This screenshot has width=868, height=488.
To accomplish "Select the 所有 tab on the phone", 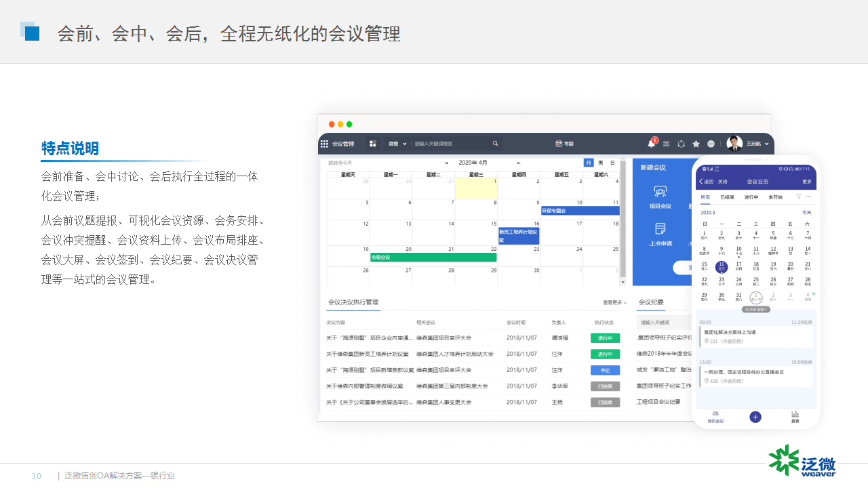I will (705, 197).
